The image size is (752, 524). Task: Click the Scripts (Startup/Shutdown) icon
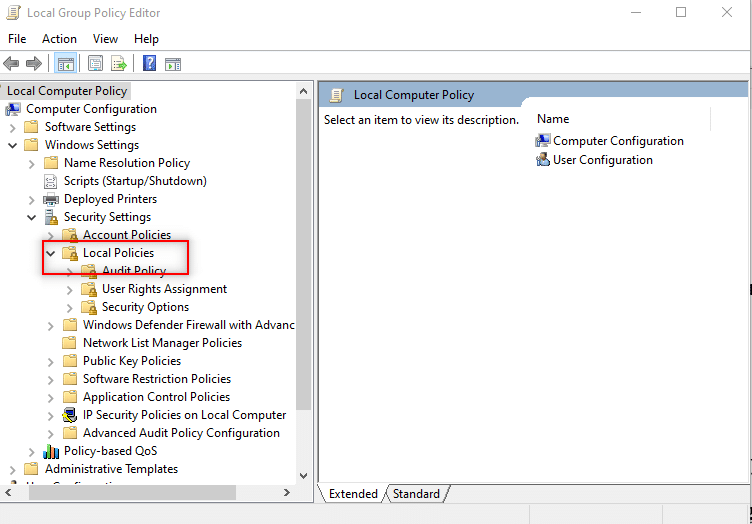50,181
